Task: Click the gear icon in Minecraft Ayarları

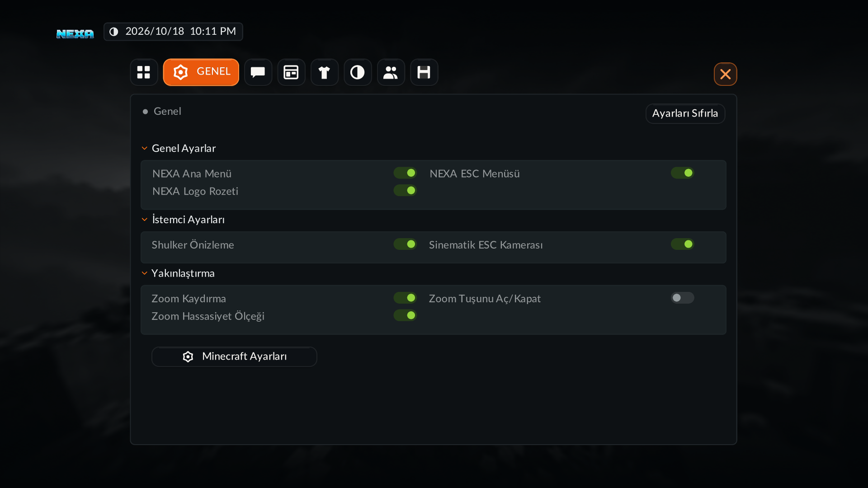Action: click(x=188, y=357)
